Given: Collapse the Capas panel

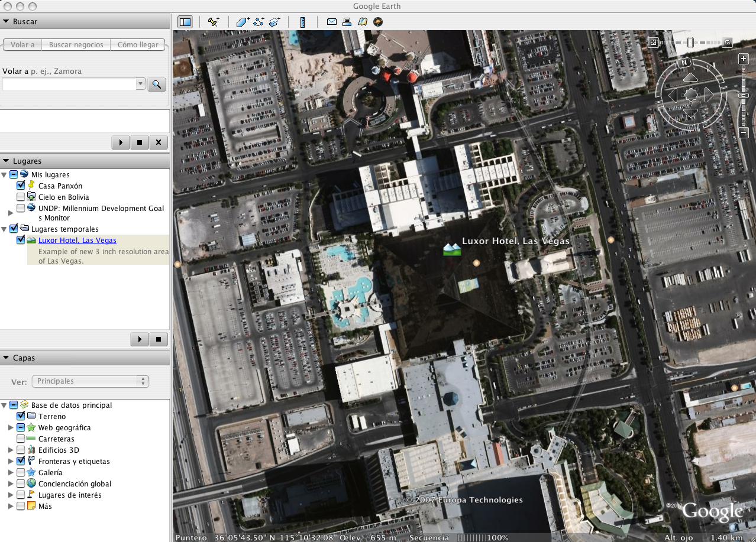Looking at the screenshot, I should tap(6, 358).
